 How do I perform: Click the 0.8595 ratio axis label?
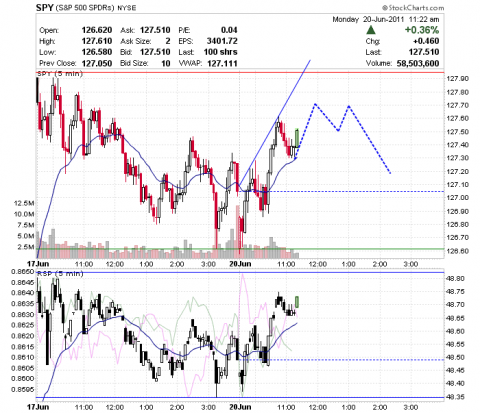[x=22, y=389]
